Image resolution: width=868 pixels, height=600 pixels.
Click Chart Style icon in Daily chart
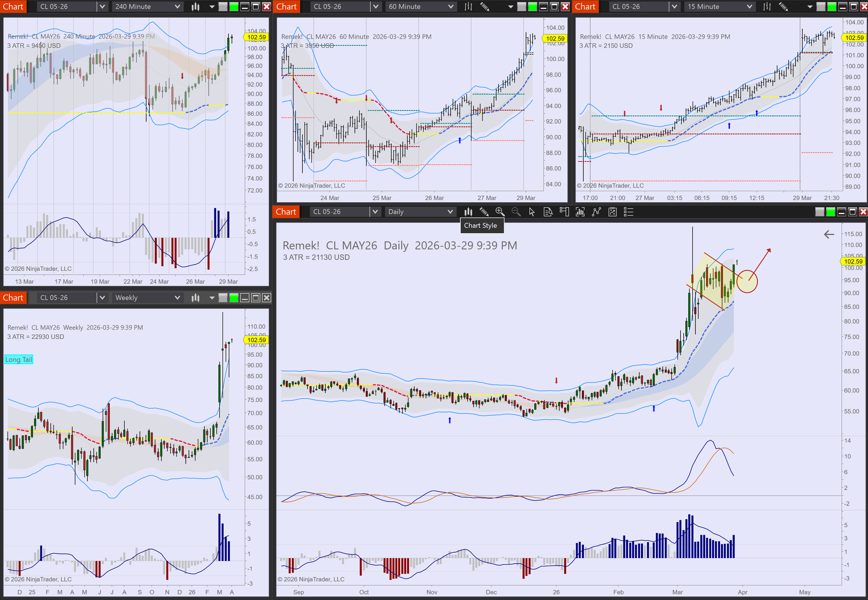coord(468,212)
